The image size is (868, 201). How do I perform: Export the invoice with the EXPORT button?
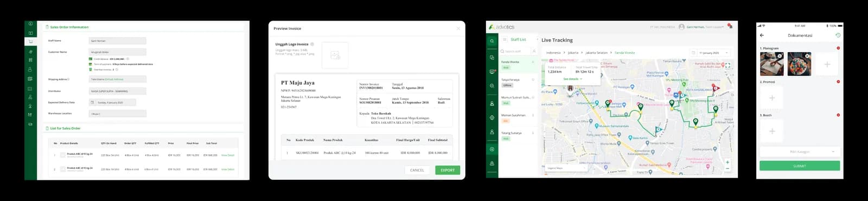coord(448,170)
